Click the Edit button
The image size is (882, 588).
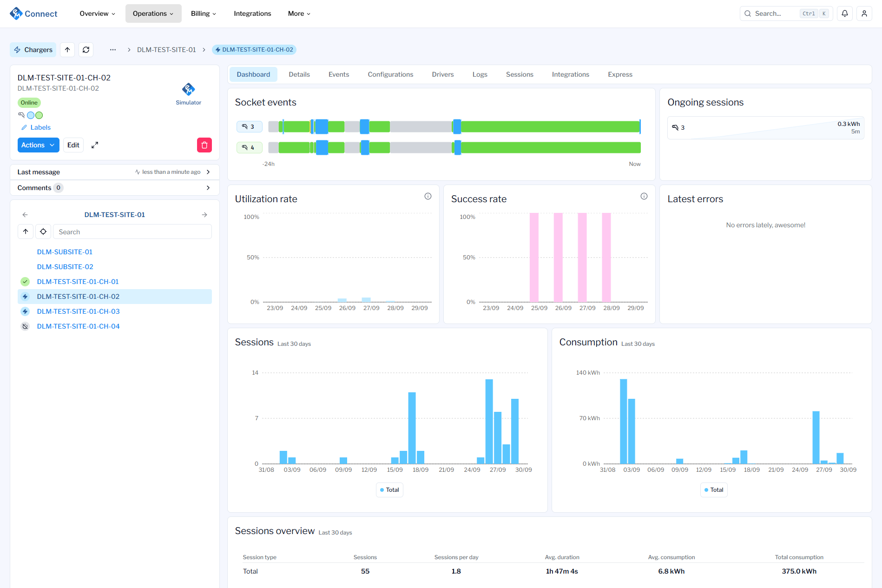(73, 145)
